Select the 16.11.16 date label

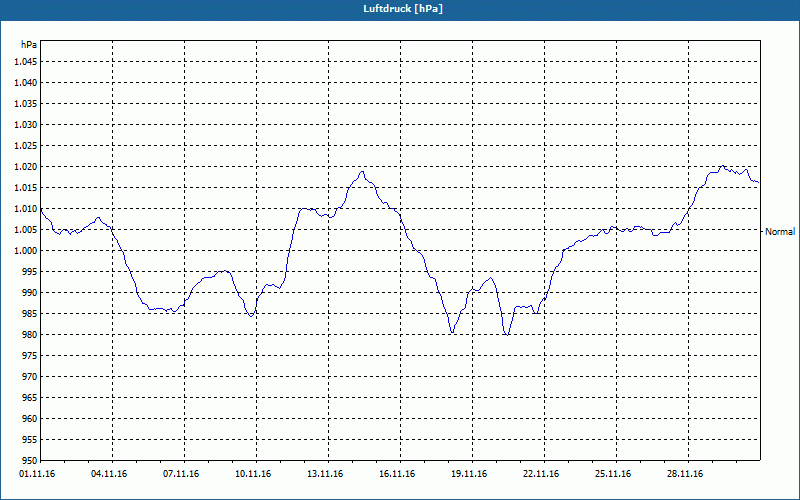397,474
